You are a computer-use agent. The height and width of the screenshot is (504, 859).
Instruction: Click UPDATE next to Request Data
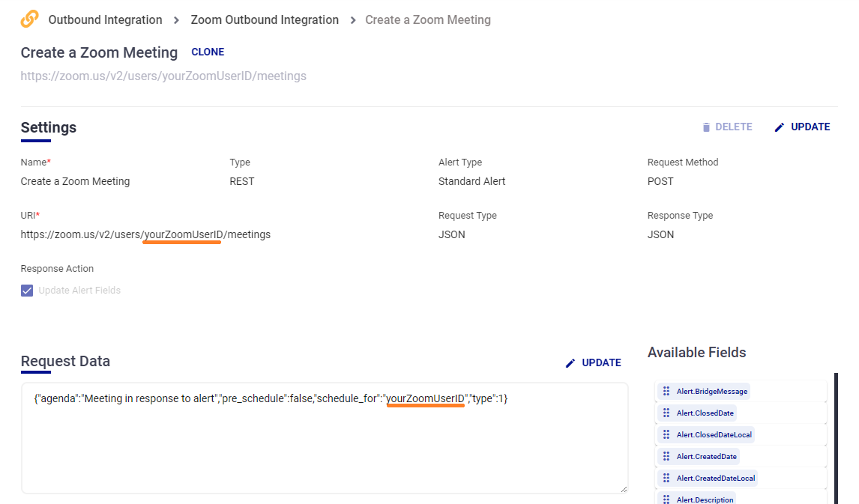click(601, 363)
